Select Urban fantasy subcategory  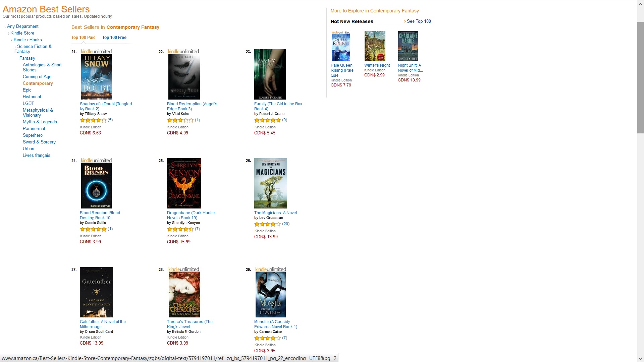point(29,149)
